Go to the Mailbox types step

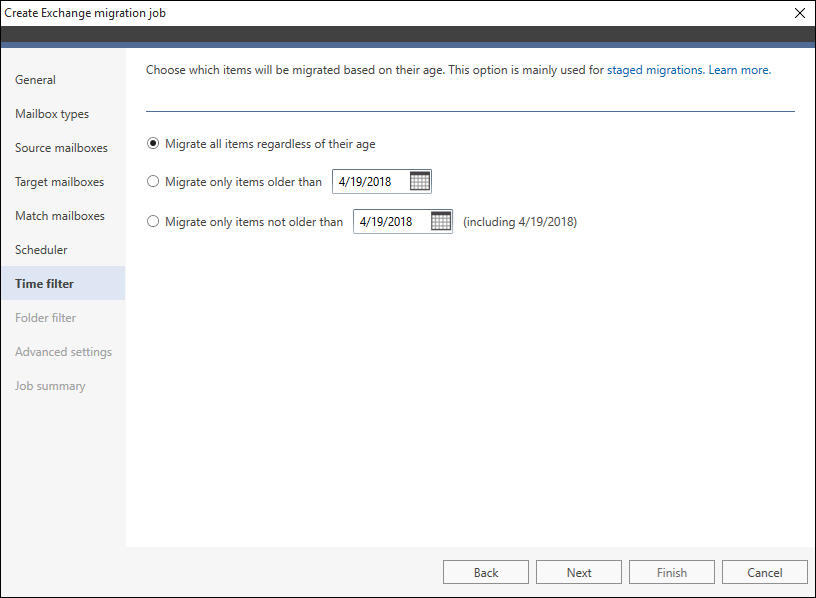click(63, 114)
